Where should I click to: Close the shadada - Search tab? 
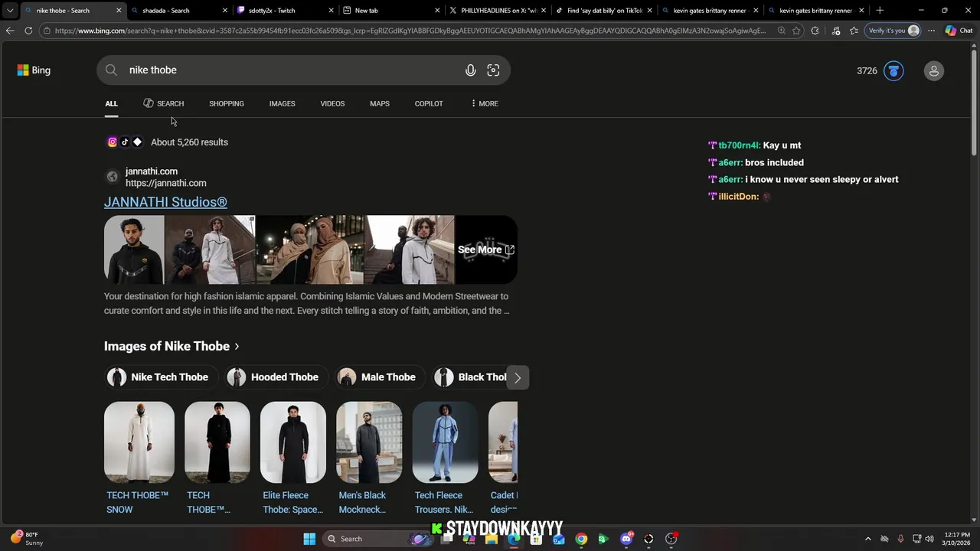(x=225, y=11)
